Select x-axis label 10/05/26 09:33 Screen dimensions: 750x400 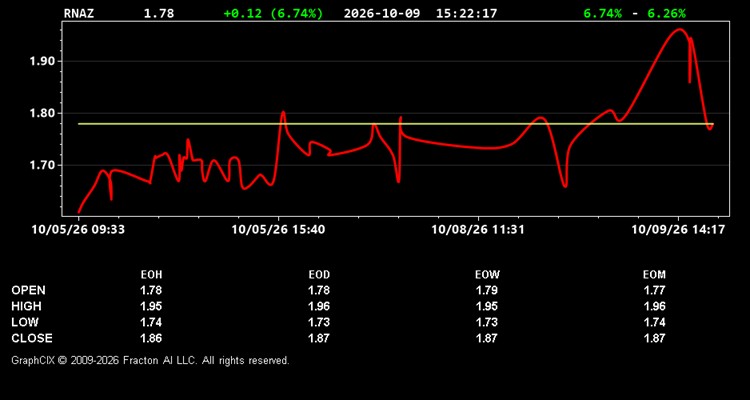click(x=78, y=230)
